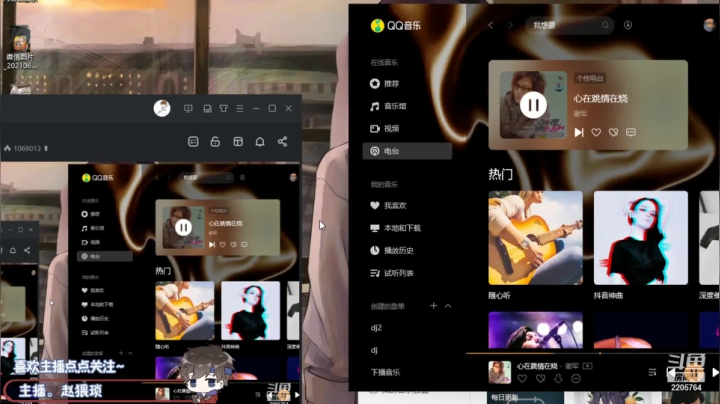Click the list panel icon in streaming toolbar
This screenshot has width=720, height=404.
pos(193,141)
